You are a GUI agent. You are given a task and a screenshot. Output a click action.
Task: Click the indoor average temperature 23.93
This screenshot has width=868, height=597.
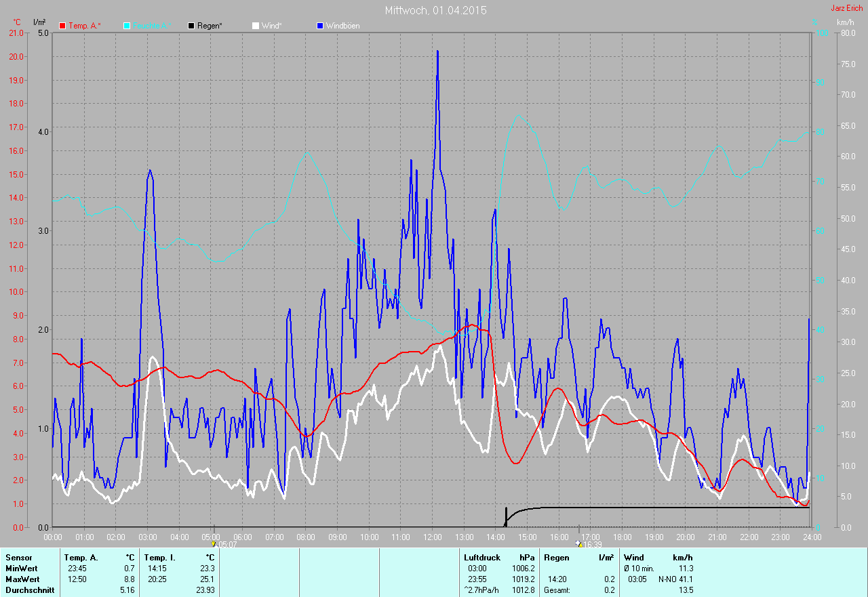click(x=205, y=590)
